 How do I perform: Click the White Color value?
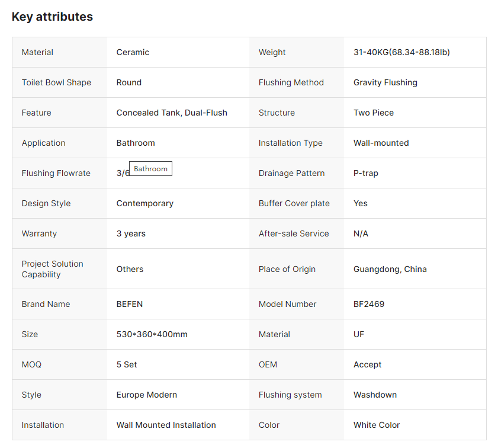[x=376, y=425]
